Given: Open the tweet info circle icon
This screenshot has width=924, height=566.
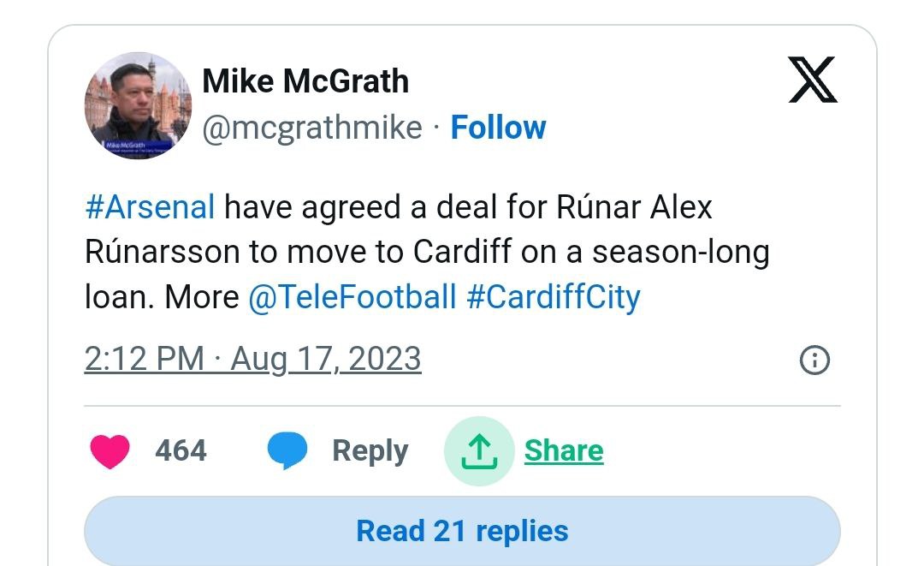Looking at the screenshot, I should (814, 360).
